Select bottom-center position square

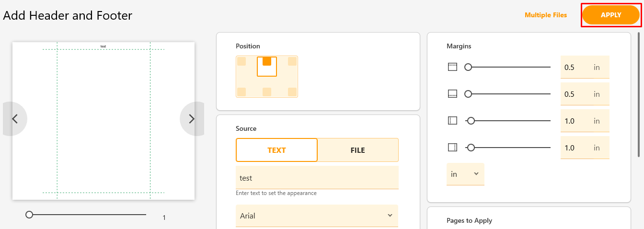tap(267, 92)
